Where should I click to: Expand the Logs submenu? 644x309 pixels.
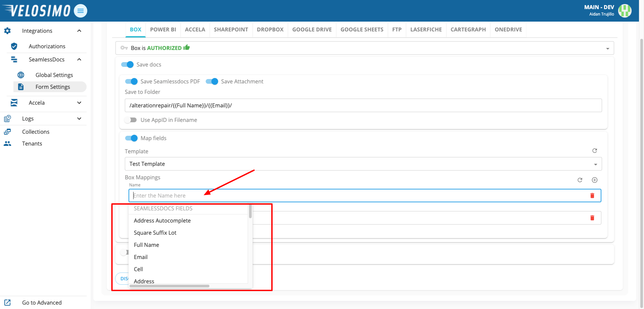(79, 119)
